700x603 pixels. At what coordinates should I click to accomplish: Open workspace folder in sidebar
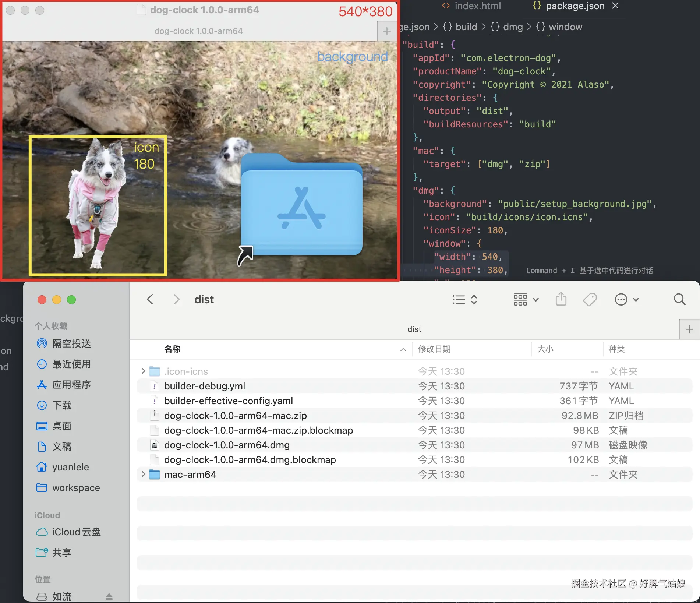pos(68,488)
